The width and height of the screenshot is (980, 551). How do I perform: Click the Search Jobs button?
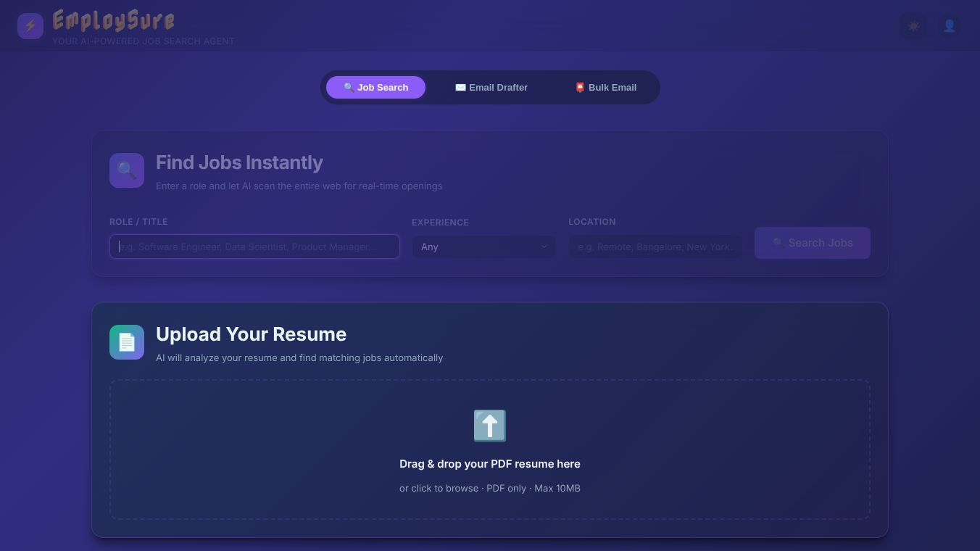click(812, 243)
